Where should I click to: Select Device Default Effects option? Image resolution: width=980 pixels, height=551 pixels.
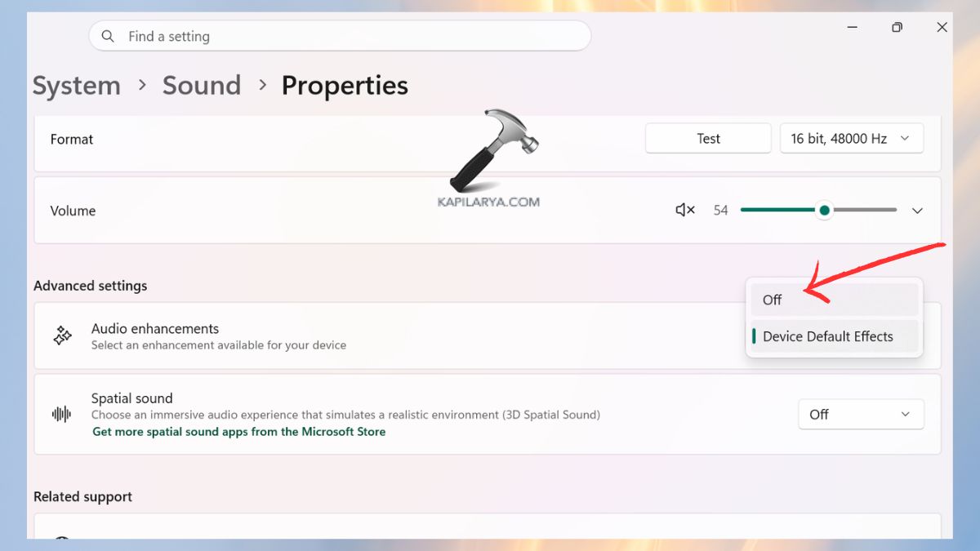(x=835, y=336)
